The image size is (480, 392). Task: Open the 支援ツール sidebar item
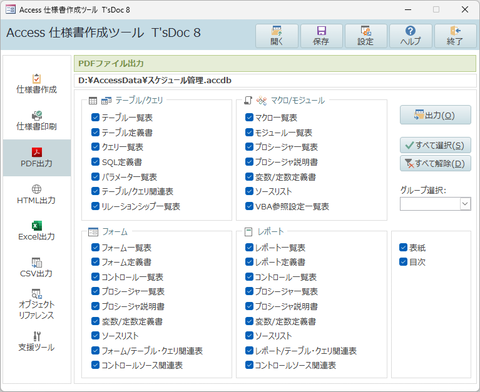37,341
